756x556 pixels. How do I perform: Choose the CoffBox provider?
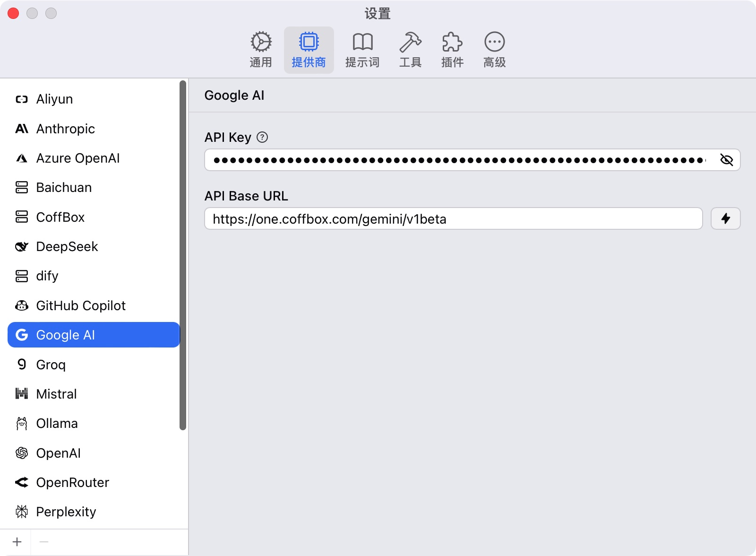(94, 217)
